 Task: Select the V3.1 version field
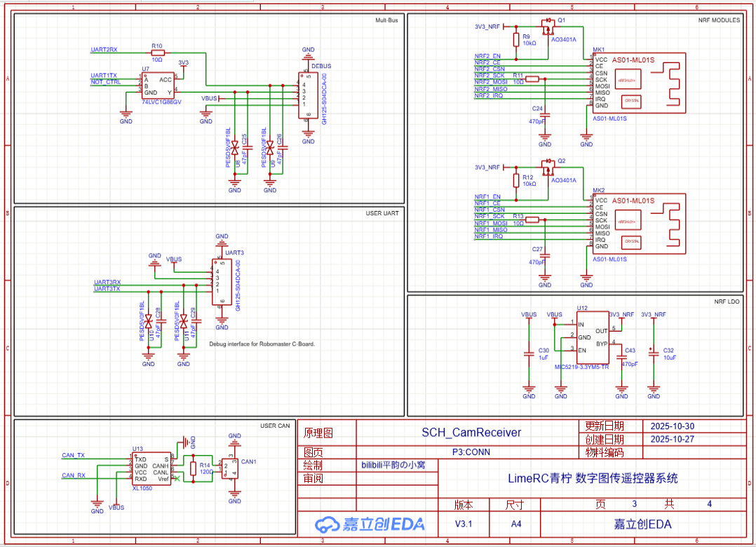pos(464,524)
